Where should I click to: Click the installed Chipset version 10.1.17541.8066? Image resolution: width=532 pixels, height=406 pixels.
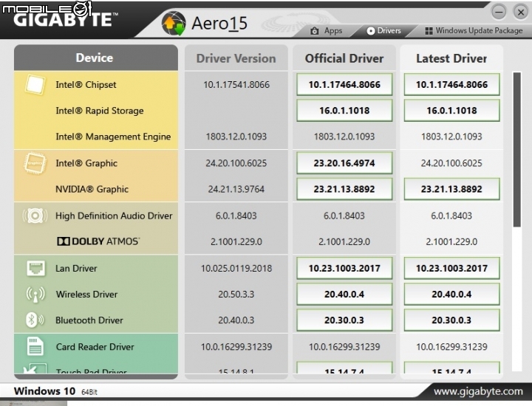236,85
